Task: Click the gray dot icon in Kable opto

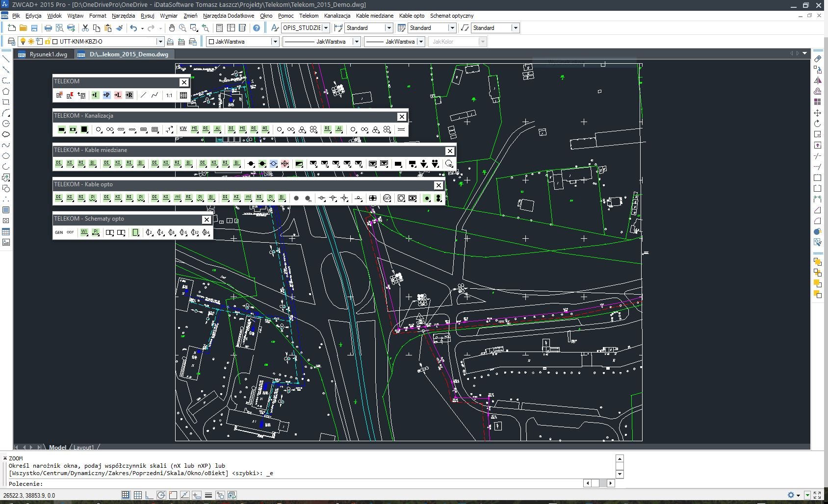Action: pyautogui.click(x=296, y=198)
